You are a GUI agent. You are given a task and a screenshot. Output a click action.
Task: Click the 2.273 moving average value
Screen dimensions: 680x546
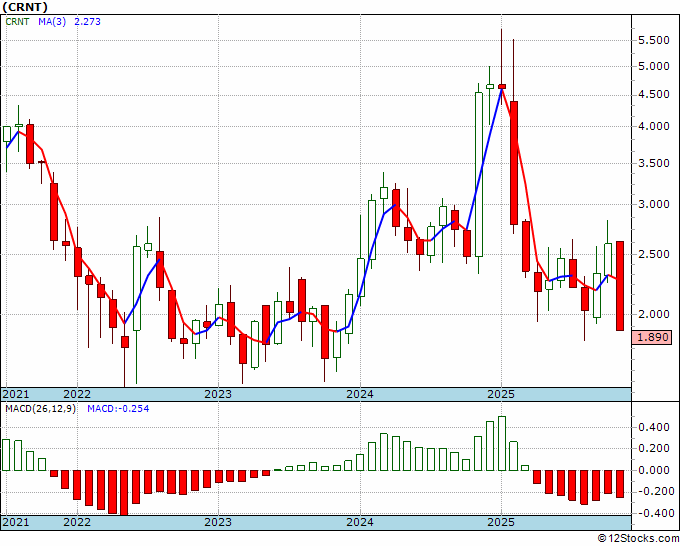pyautogui.click(x=88, y=22)
